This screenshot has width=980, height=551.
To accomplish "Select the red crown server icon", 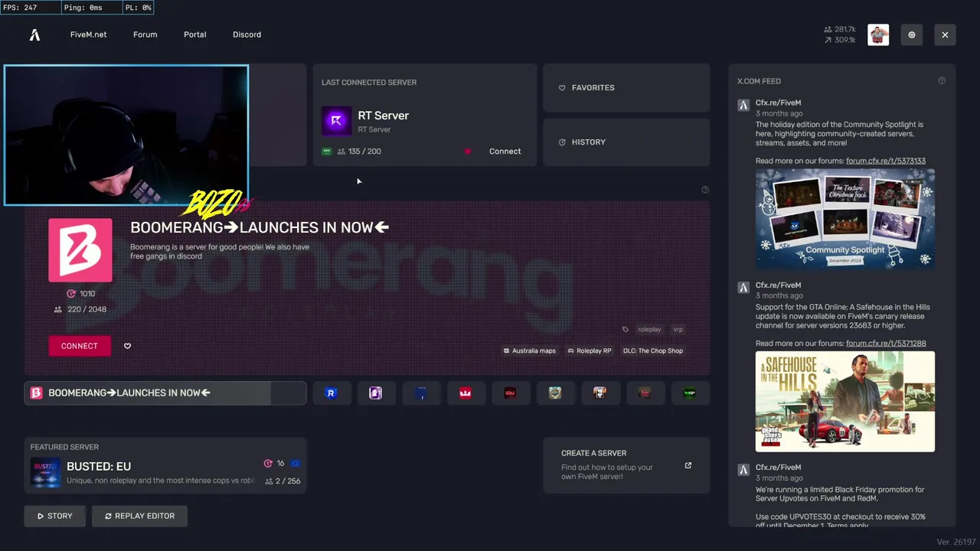I will coord(465,393).
